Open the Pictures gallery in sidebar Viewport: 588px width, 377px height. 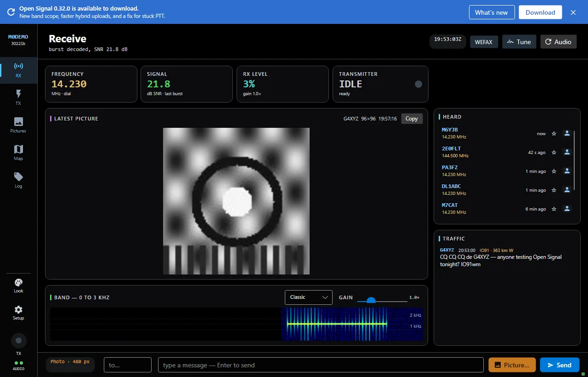click(x=18, y=125)
